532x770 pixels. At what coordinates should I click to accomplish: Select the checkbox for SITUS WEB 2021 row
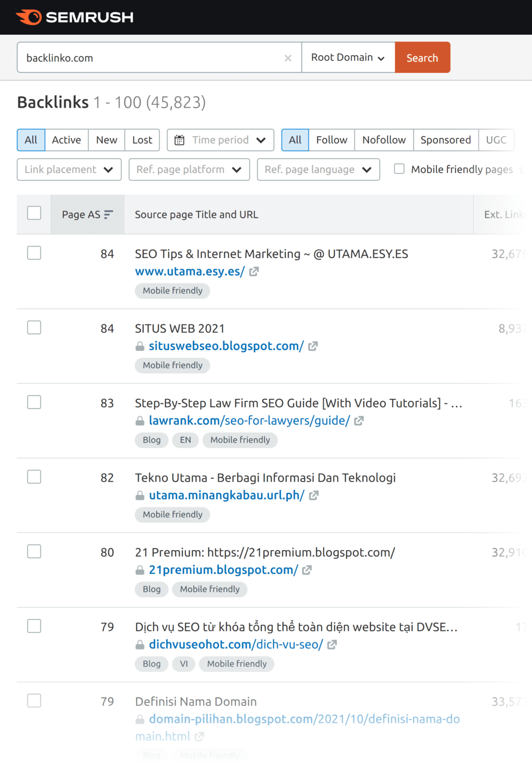(34, 327)
